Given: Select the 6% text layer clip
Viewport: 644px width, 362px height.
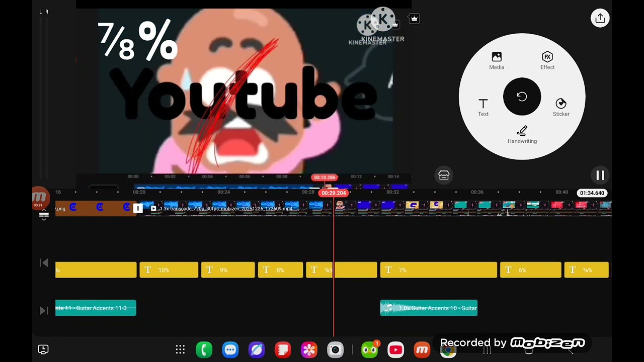Looking at the screenshot, I should (530, 270).
